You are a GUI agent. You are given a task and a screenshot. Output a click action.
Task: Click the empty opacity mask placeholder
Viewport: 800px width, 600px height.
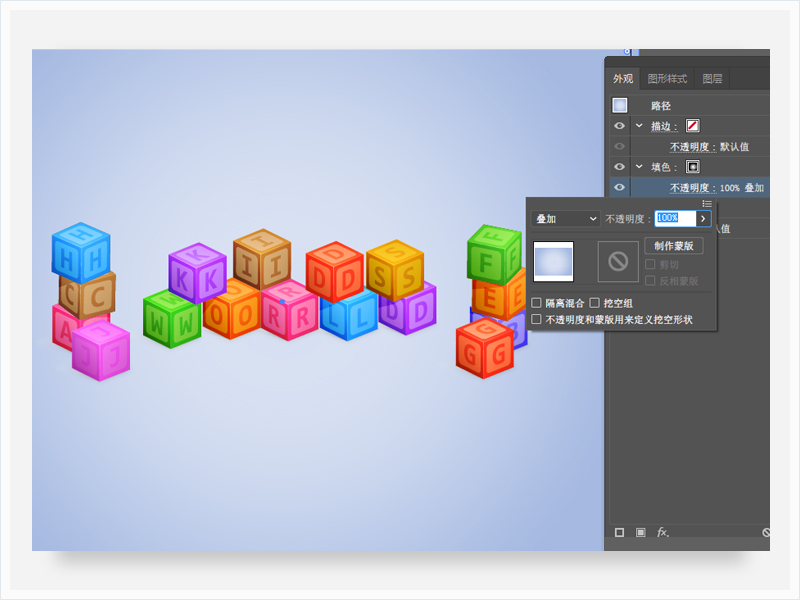tap(618, 261)
